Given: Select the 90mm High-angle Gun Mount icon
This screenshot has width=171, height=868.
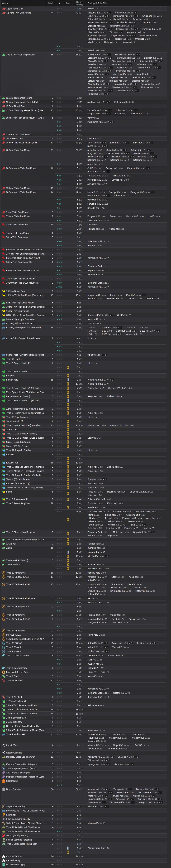Looking at the screenshot, I should (x=4, y=319).
